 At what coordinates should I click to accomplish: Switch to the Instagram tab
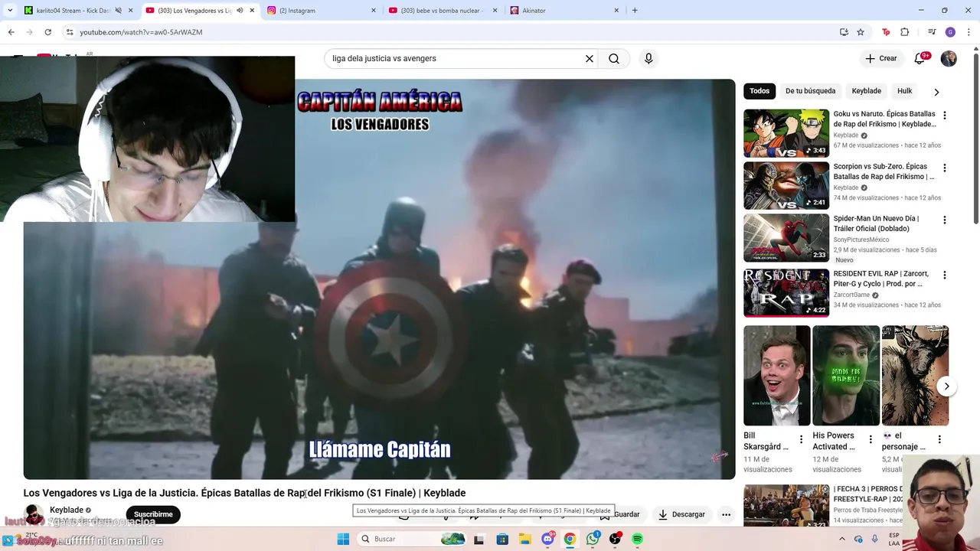pos(318,11)
